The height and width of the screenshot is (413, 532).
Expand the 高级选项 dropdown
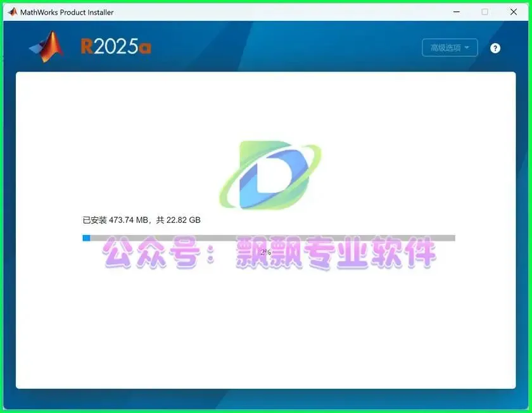click(450, 48)
